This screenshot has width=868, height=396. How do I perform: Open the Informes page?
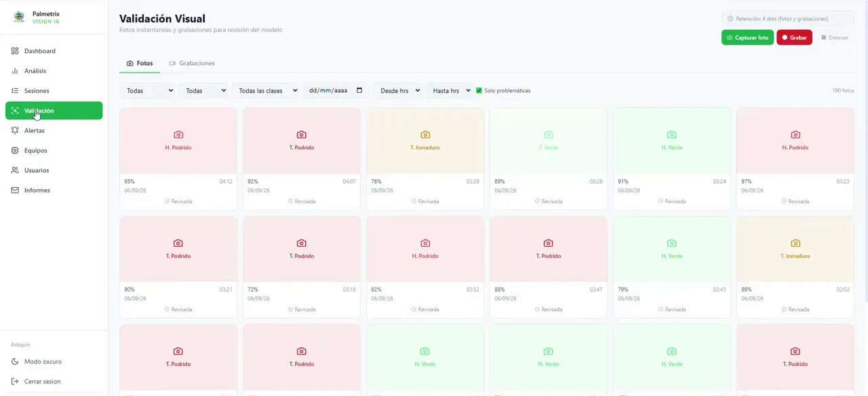pyautogui.click(x=54, y=191)
